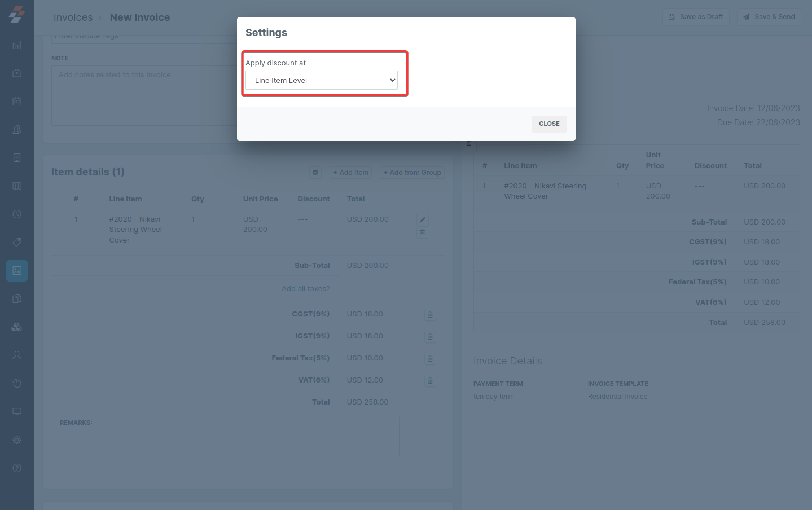The width and height of the screenshot is (812, 510).
Task: Click the USD 10.00 Federal Tax amount in Item details
Action: pyautogui.click(x=365, y=358)
